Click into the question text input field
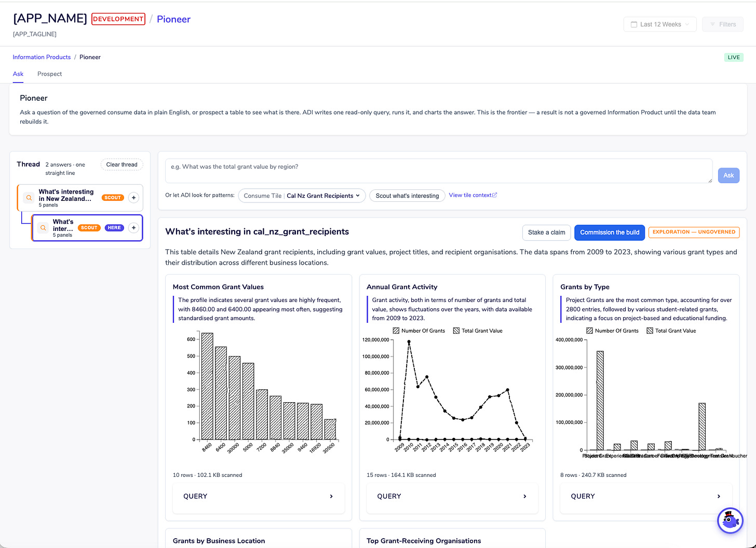The height and width of the screenshot is (548, 756). point(439,171)
